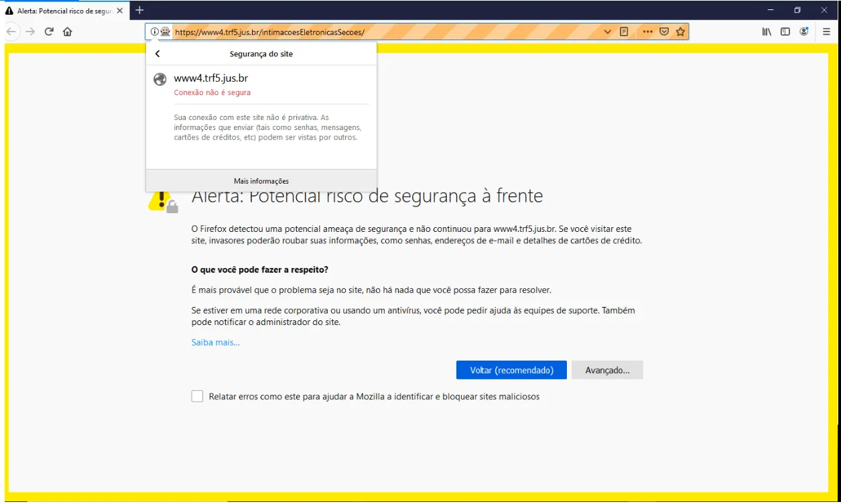The image size is (841, 504).
Task: Click Mais informações in site security panel
Action: click(261, 181)
